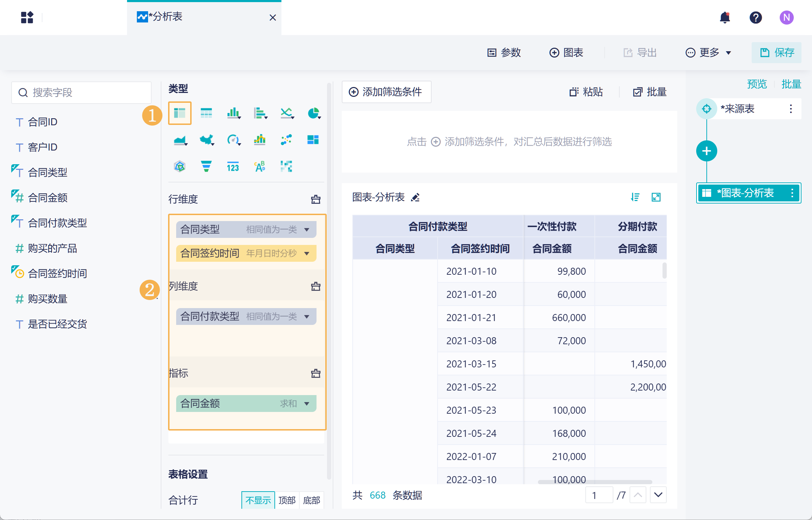Select the gauge chart type icon
This screenshot has width=812, height=520.
tap(233, 140)
